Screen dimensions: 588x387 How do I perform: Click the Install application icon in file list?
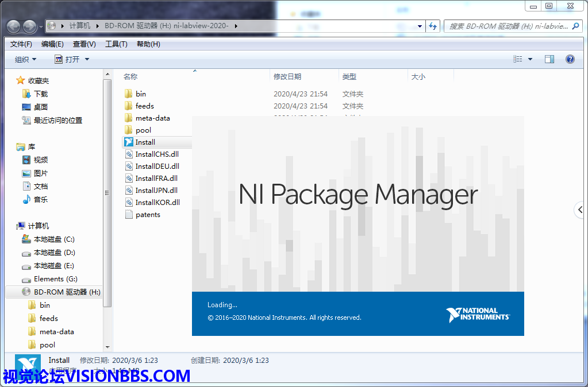[129, 142]
